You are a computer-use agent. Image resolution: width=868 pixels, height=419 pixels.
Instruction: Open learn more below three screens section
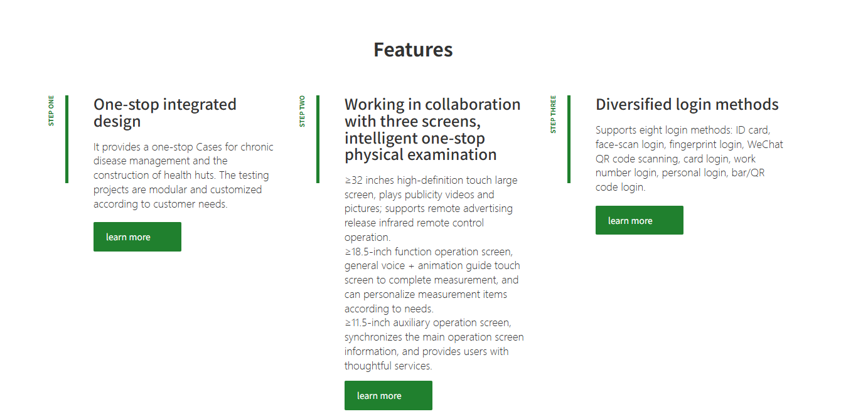point(388,396)
